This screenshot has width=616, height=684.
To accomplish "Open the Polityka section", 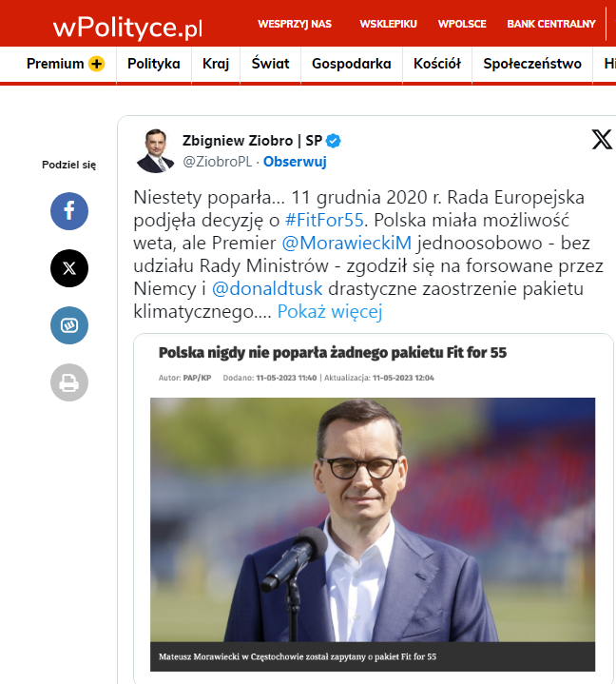I will [x=153, y=64].
